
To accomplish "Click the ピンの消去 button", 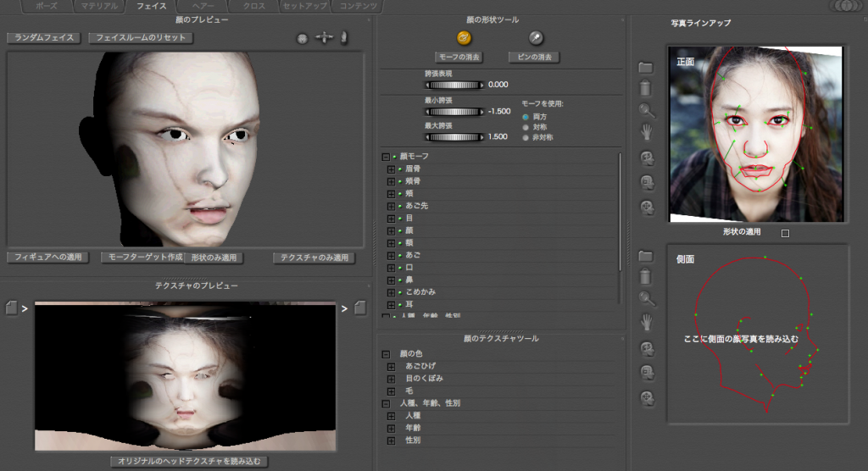I will coord(534,57).
